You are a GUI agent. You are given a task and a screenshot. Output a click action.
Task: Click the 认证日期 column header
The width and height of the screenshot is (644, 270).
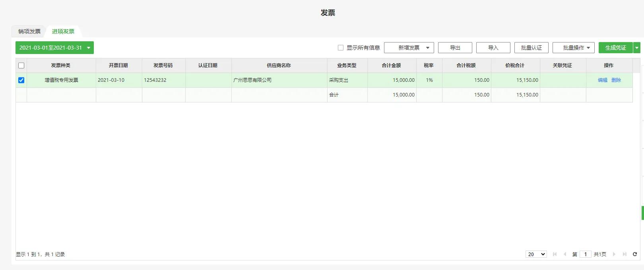click(208, 66)
